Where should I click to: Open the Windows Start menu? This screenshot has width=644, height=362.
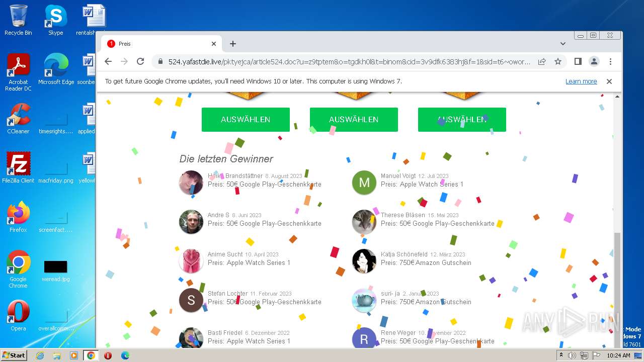coord(14,355)
